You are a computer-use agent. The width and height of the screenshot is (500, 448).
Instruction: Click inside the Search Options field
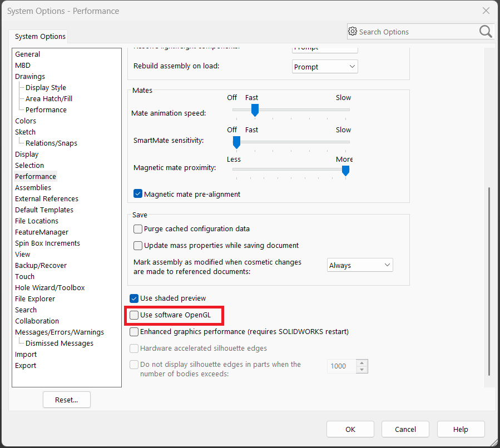click(x=414, y=32)
